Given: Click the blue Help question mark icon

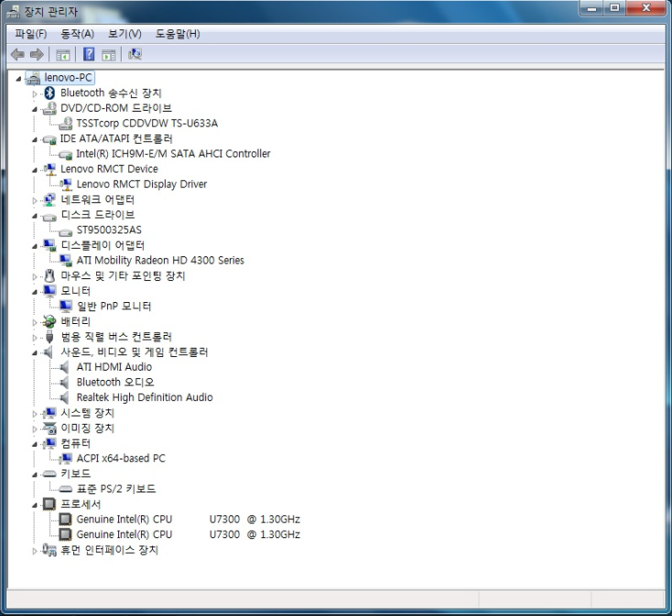Looking at the screenshot, I should point(89,54).
